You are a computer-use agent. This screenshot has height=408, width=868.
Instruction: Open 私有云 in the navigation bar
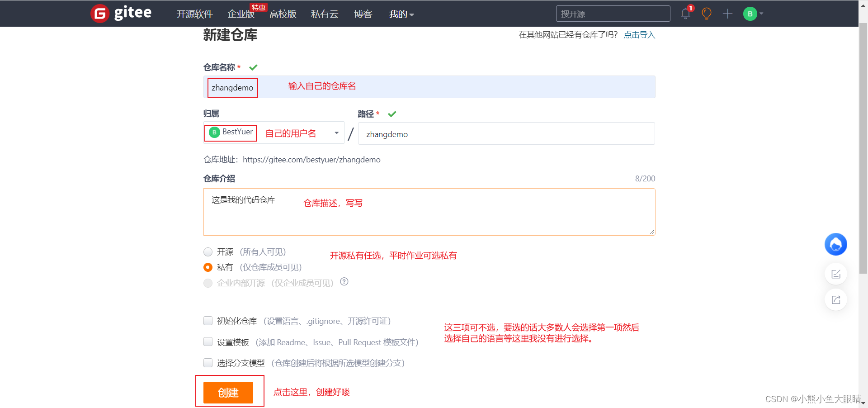tap(325, 14)
